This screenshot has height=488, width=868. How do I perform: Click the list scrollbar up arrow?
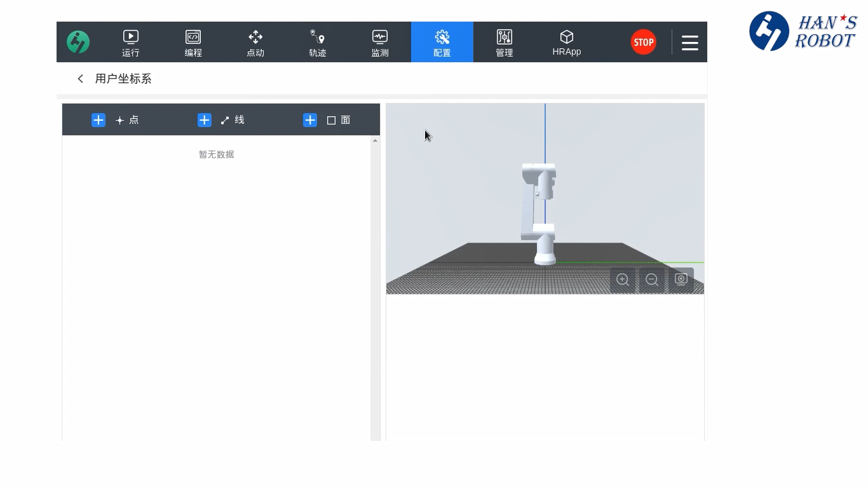(375, 140)
